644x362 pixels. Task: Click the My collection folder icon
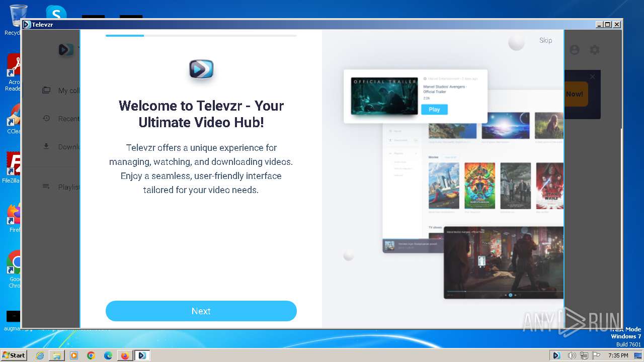(46, 90)
